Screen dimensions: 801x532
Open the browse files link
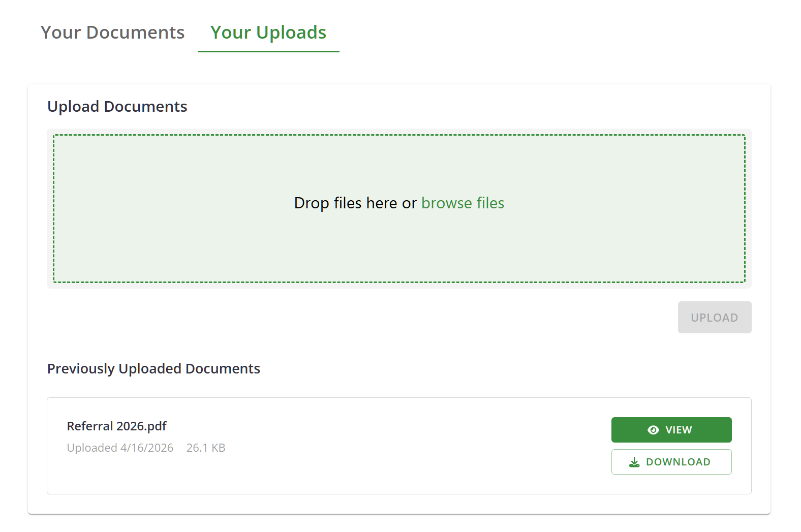coord(463,203)
